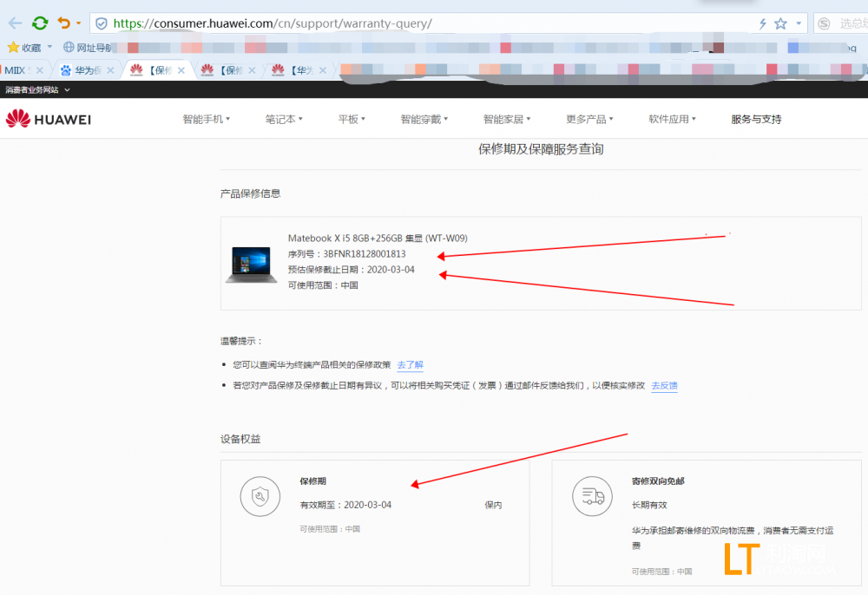
Task: Open the dropdown next to the undo arrow
Action: click(79, 23)
